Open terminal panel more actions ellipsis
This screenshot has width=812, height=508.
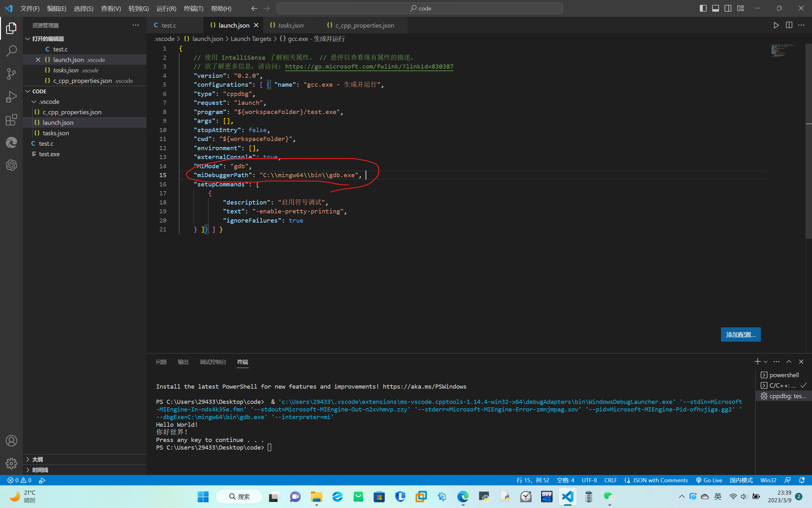776,362
